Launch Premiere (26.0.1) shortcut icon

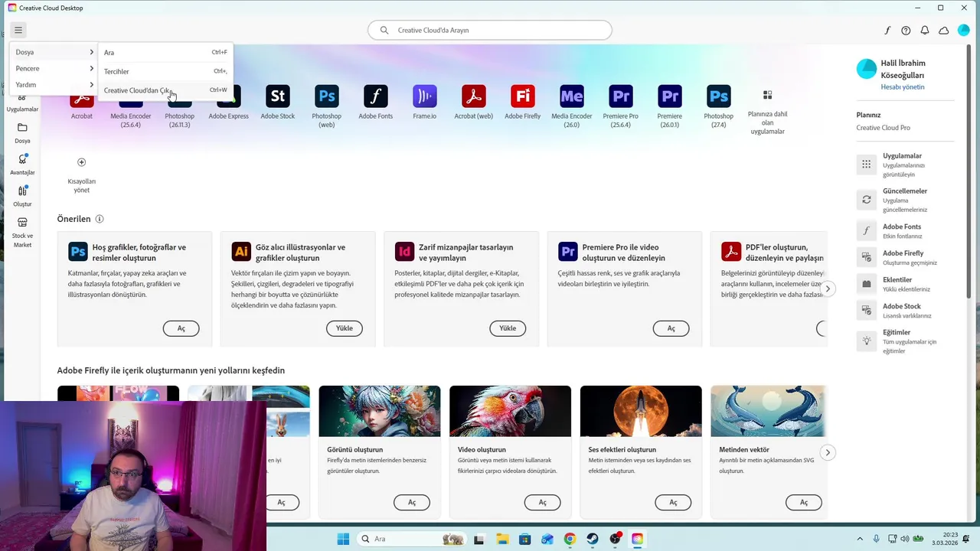coord(670,96)
